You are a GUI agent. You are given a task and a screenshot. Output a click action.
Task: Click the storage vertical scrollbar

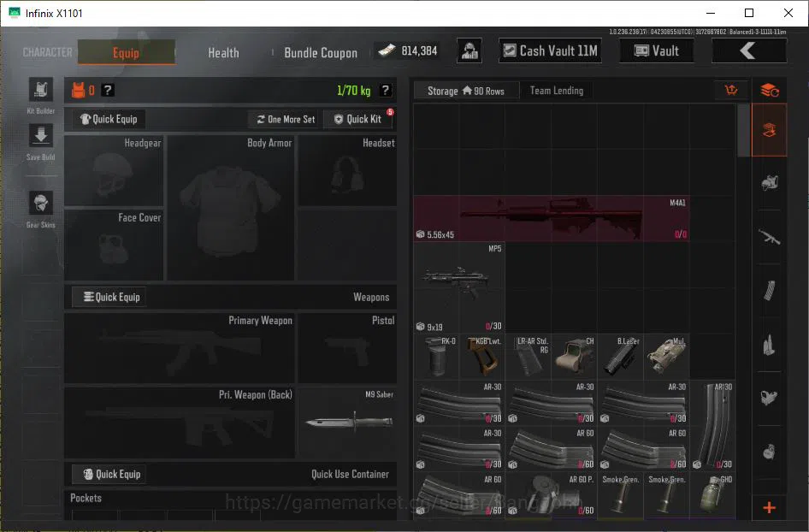pos(743,131)
